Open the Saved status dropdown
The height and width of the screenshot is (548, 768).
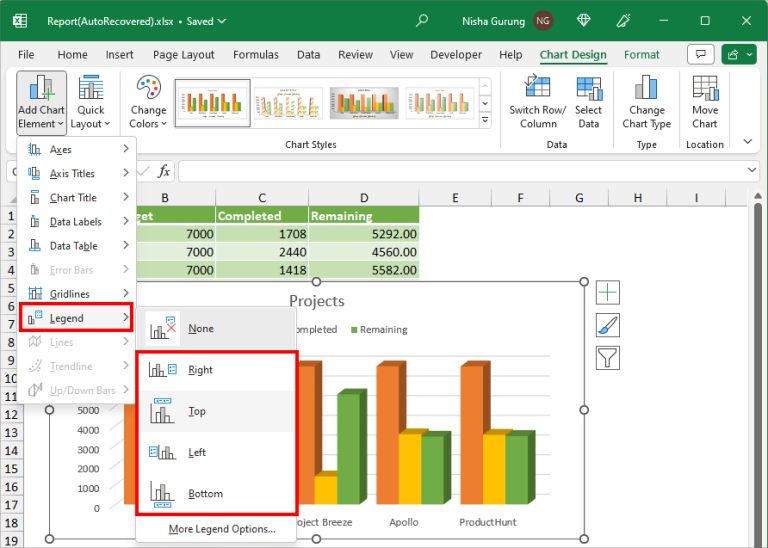[206, 21]
